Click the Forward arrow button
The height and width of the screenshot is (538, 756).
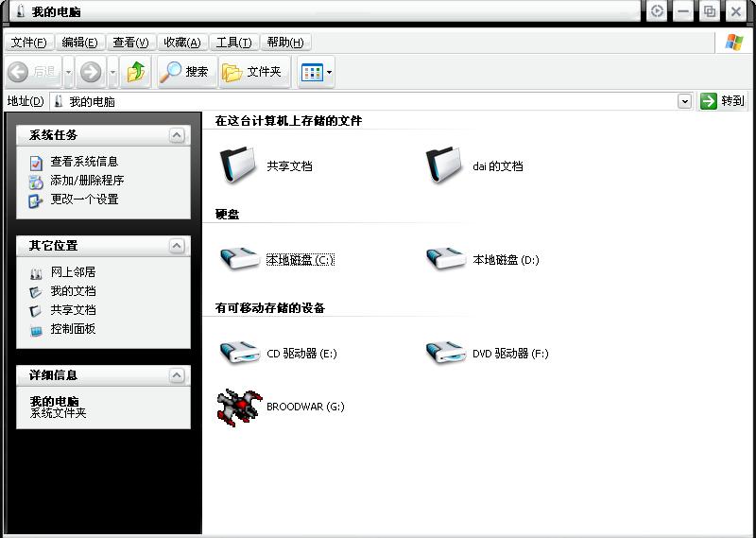[91, 72]
